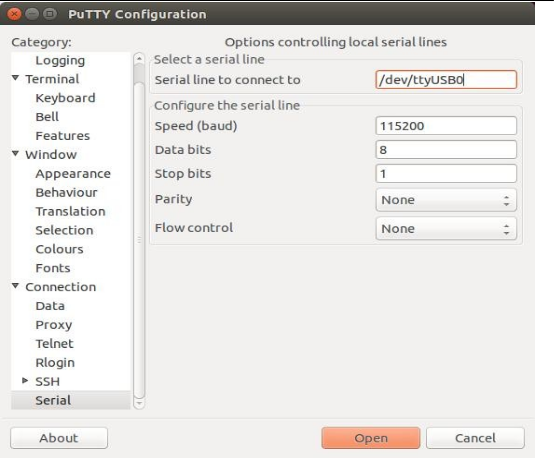
Task: Select Logging in category tree
Action: coord(60,60)
